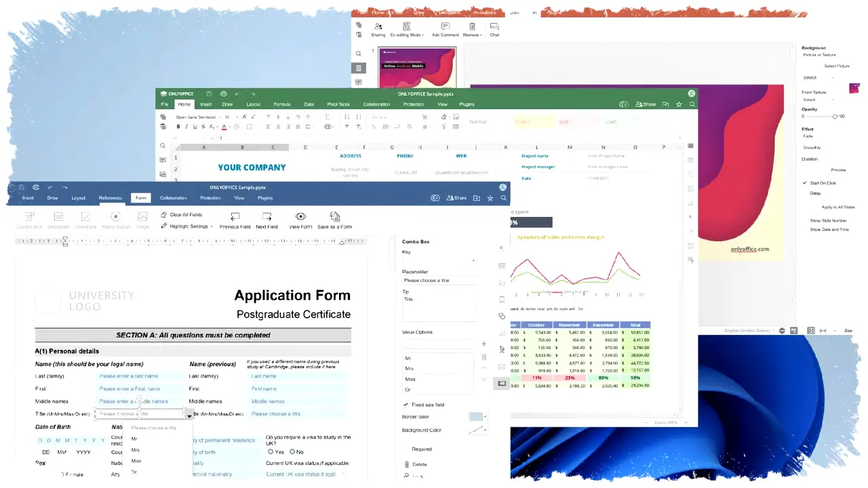
Task: Click the Share button in spreadsheet header
Action: pyautogui.click(x=645, y=104)
